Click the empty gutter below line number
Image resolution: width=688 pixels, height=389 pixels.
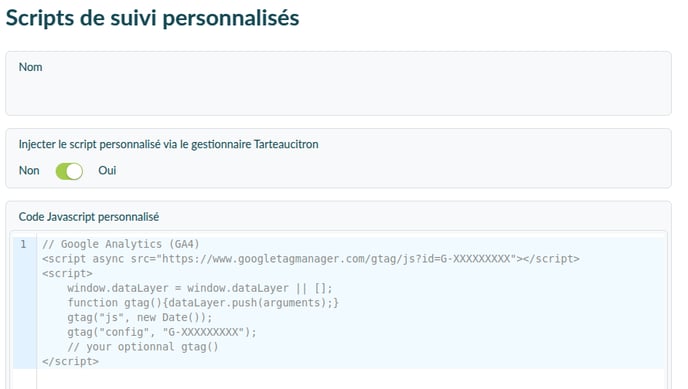(25, 379)
